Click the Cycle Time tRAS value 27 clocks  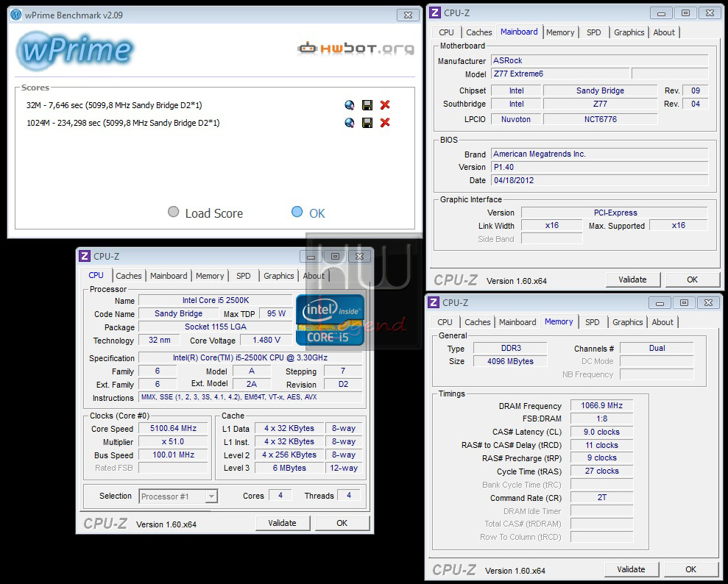point(601,471)
